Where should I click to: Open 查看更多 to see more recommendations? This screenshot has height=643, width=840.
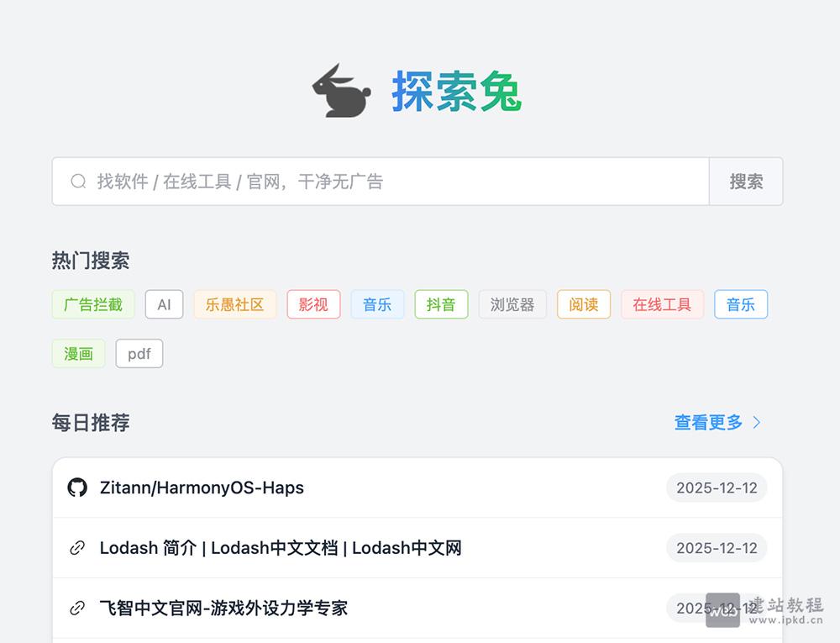[709, 423]
